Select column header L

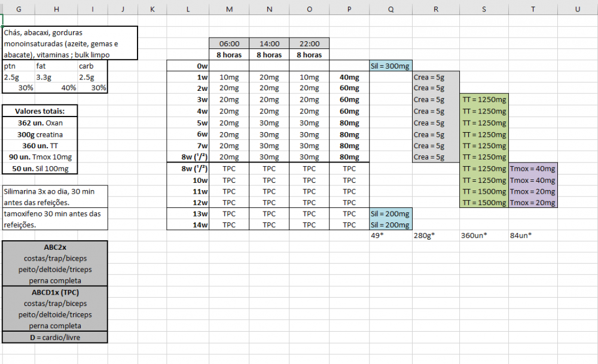point(188,9)
